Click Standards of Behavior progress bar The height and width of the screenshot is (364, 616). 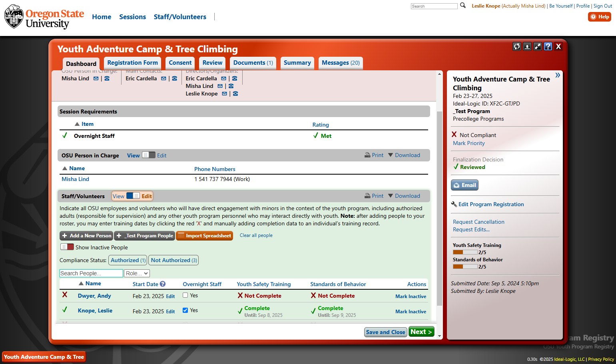click(x=465, y=267)
